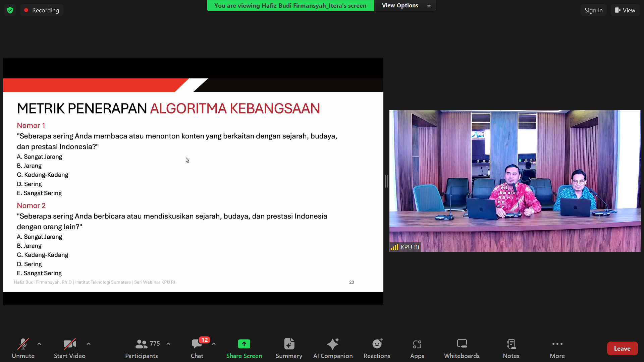Unmute the microphone

(x=23, y=344)
